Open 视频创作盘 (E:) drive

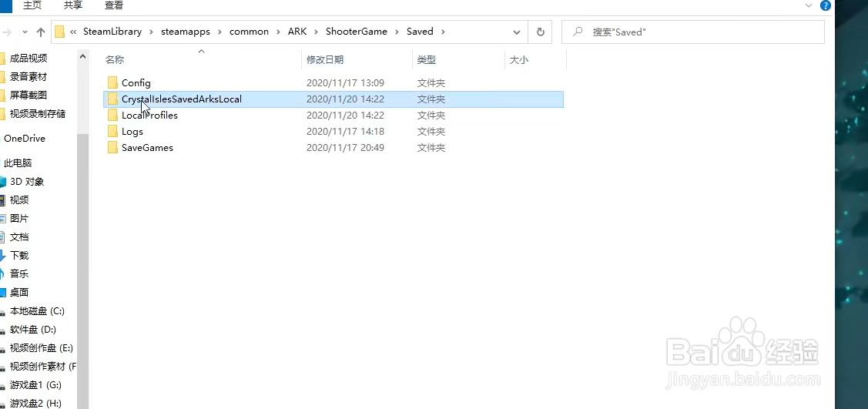pos(42,347)
